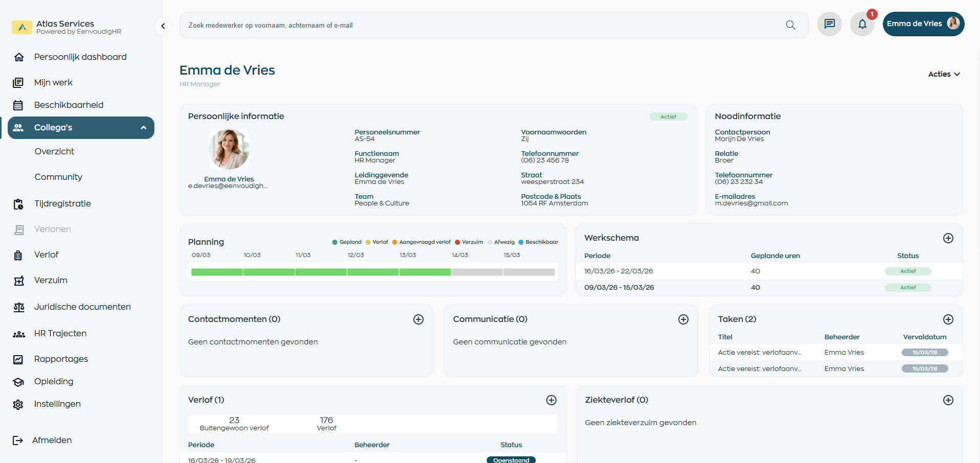Add a new taak via the Taken plus icon
This screenshot has width=980, height=463.
(948, 319)
